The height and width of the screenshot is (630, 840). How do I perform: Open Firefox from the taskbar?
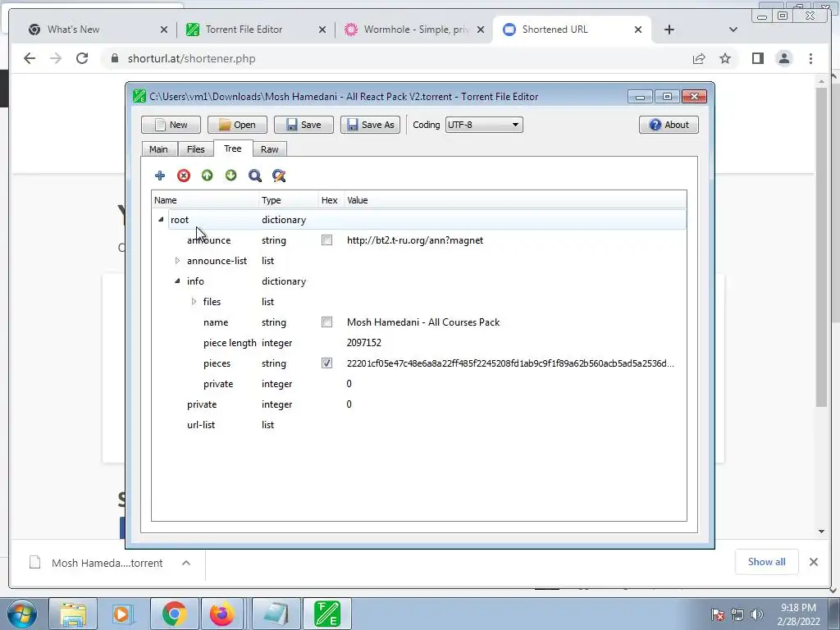221,614
